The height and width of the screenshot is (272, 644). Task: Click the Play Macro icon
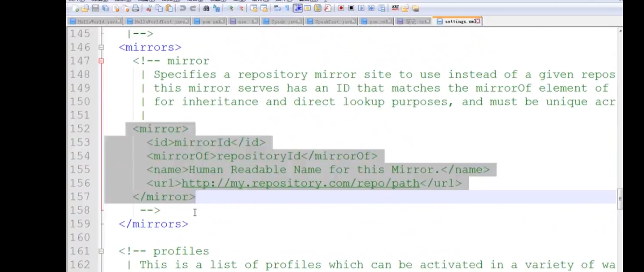tap(361, 8)
